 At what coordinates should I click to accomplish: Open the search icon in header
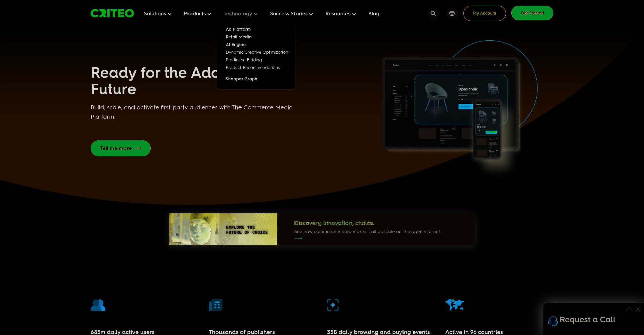click(x=433, y=13)
